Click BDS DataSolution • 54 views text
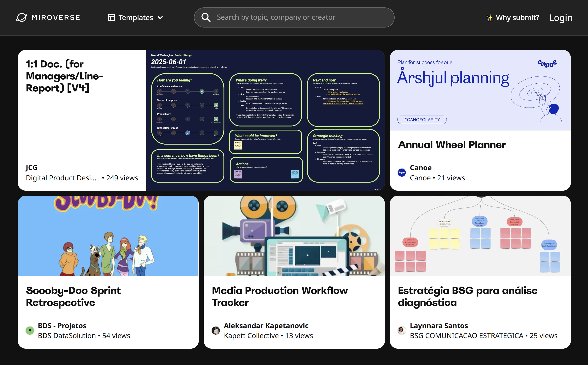The height and width of the screenshot is (365, 588). [84, 336]
